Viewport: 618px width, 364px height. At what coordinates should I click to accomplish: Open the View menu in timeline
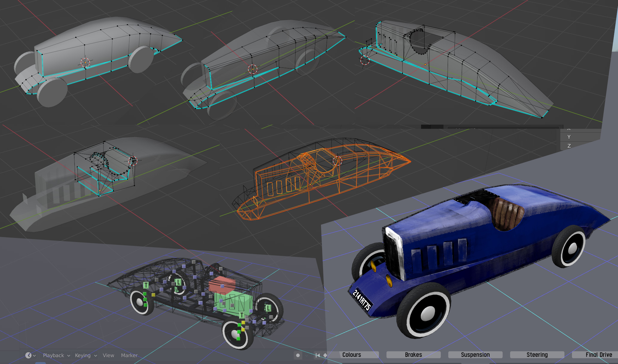(108, 355)
